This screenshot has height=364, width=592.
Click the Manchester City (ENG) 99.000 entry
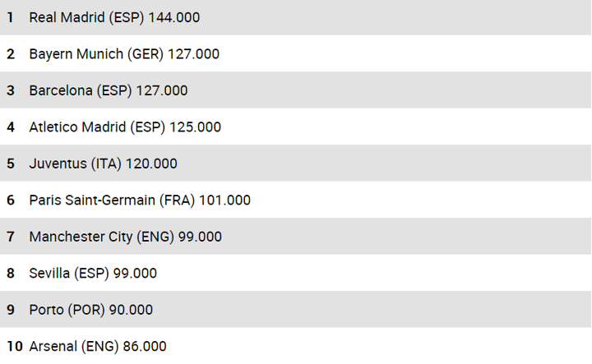pos(125,237)
